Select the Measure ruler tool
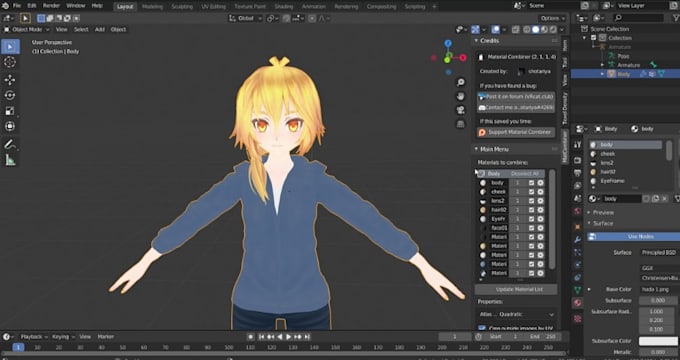680x360 pixels. coord(10,160)
